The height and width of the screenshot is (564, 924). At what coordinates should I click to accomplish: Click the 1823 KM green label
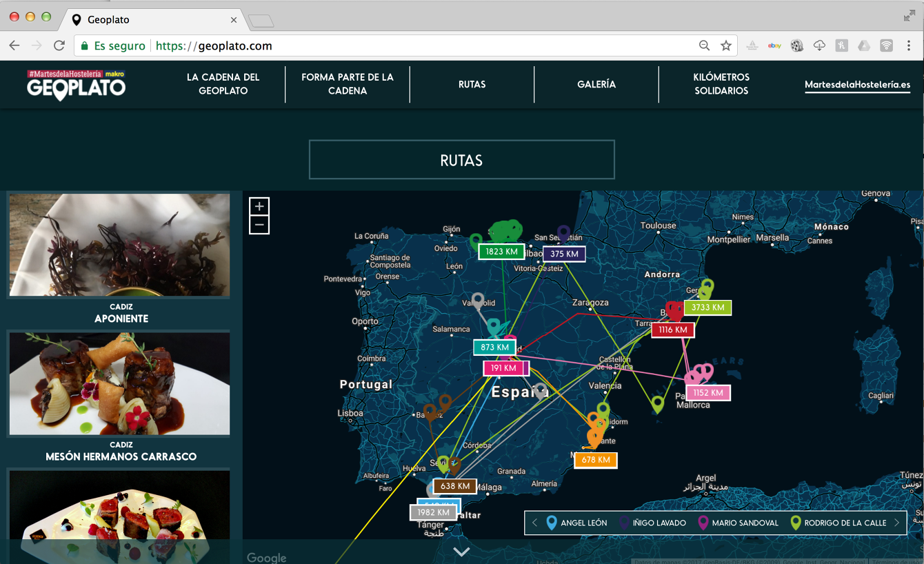(x=501, y=252)
